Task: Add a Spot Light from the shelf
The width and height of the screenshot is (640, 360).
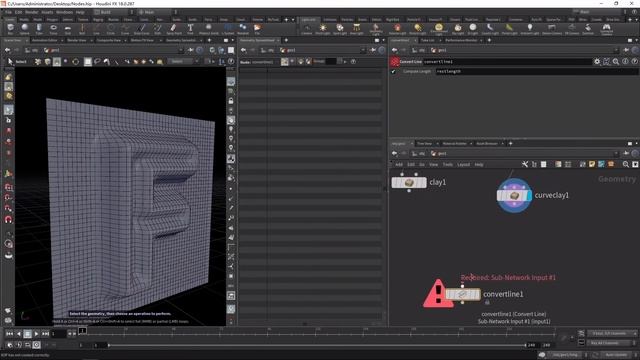Action: pos(340,29)
